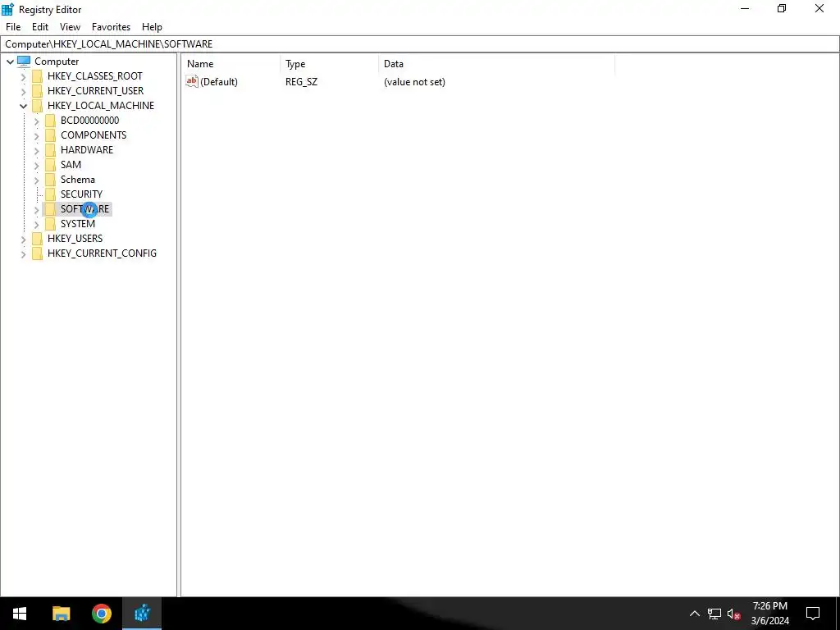Click the HARDWARE folder icon
Screen dimensions: 840x630
pyautogui.click(x=50, y=150)
